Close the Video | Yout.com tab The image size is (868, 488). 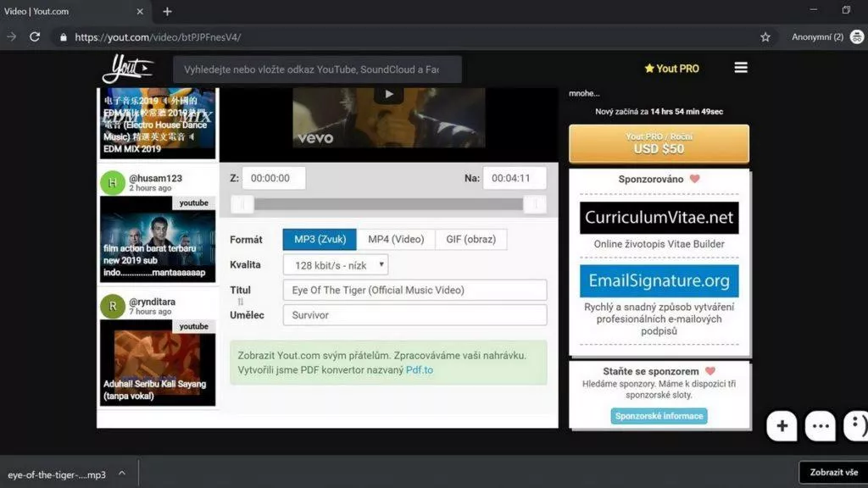[x=140, y=11]
